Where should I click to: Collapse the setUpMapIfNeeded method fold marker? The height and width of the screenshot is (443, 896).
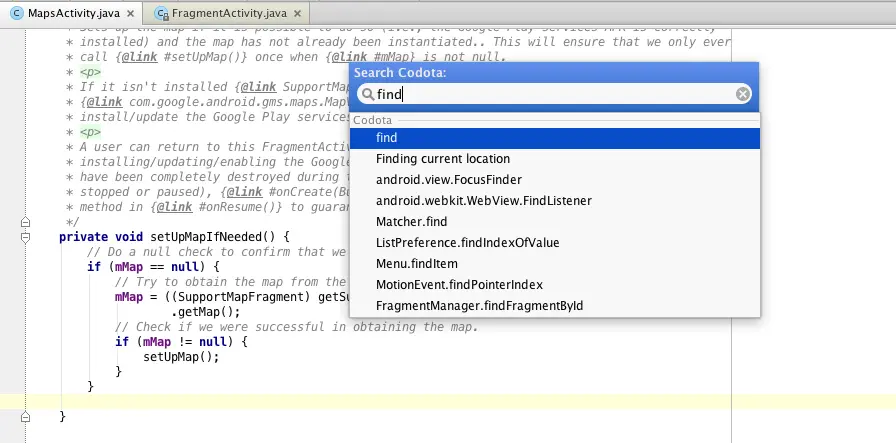click(x=25, y=237)
